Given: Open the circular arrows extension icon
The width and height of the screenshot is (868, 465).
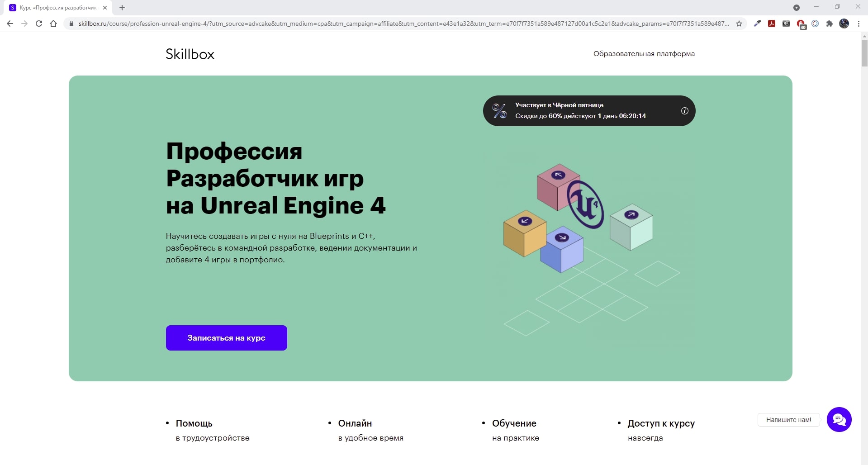Looking at the screenshot, I should [x=815, y=24].
